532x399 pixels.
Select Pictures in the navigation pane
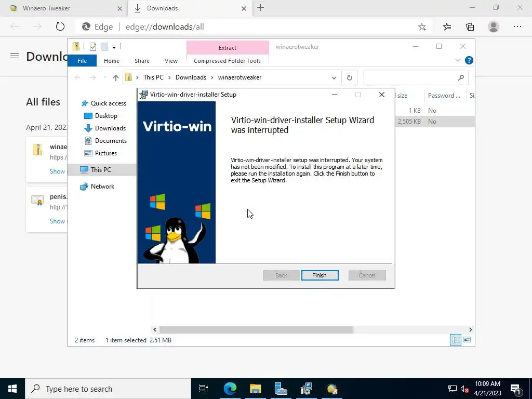coord(101,153)
